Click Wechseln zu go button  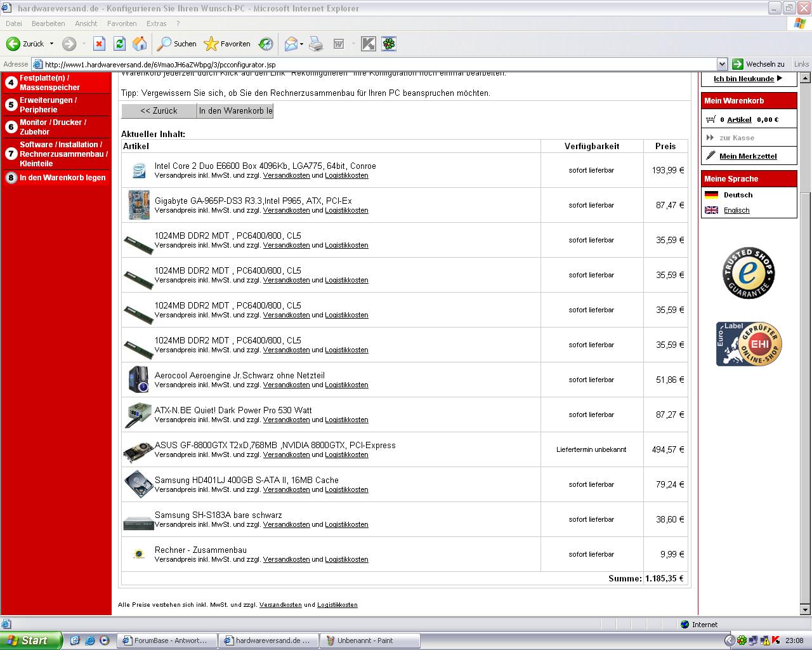pos(759,64)
